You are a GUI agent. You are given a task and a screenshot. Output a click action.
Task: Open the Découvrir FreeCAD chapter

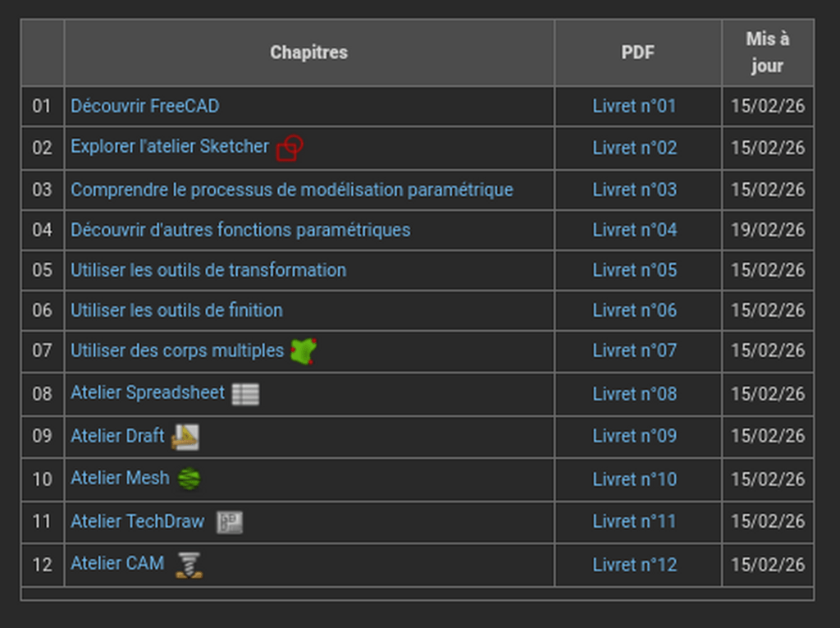pyautogui.click(x=144, y=106)
